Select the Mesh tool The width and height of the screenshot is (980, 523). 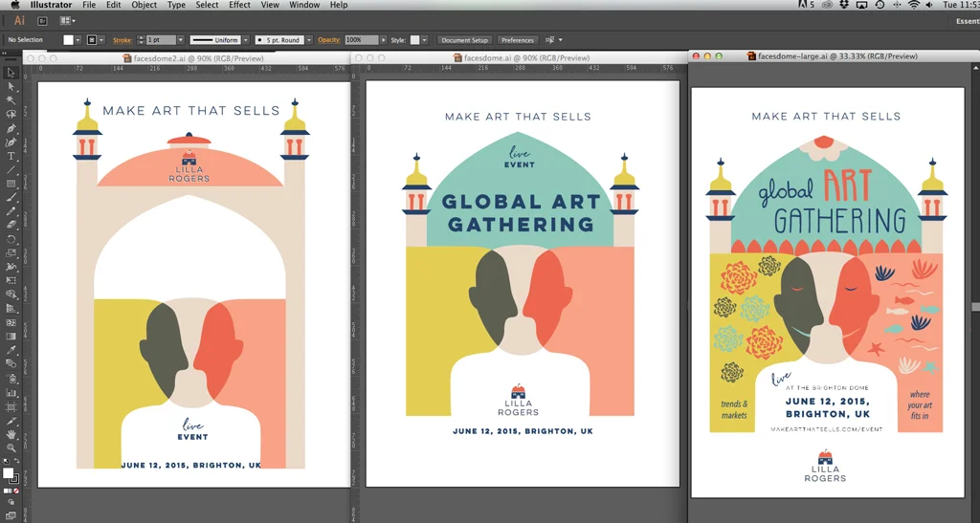coord(11,322)
